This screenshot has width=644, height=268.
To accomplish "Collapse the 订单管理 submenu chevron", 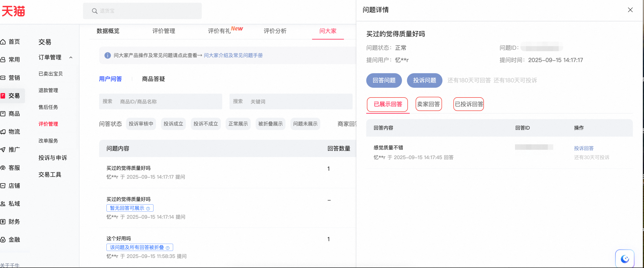I will click(71, 58).
